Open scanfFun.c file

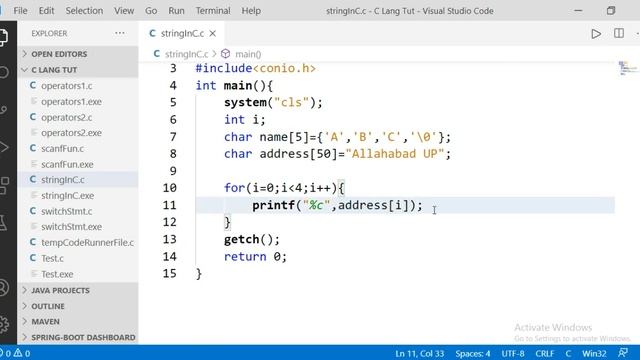pos(78,149)
